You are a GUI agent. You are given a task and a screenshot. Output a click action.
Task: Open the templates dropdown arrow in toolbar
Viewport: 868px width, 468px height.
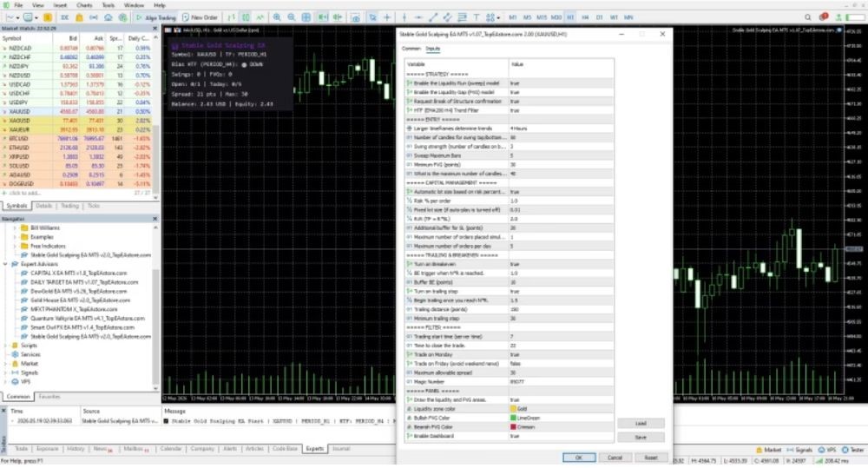point(36,17)
